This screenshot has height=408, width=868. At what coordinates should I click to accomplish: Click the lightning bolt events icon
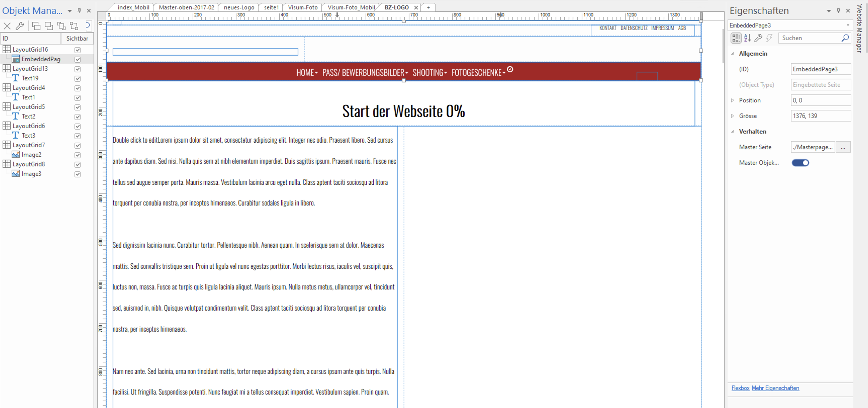(x=769, y=38)
